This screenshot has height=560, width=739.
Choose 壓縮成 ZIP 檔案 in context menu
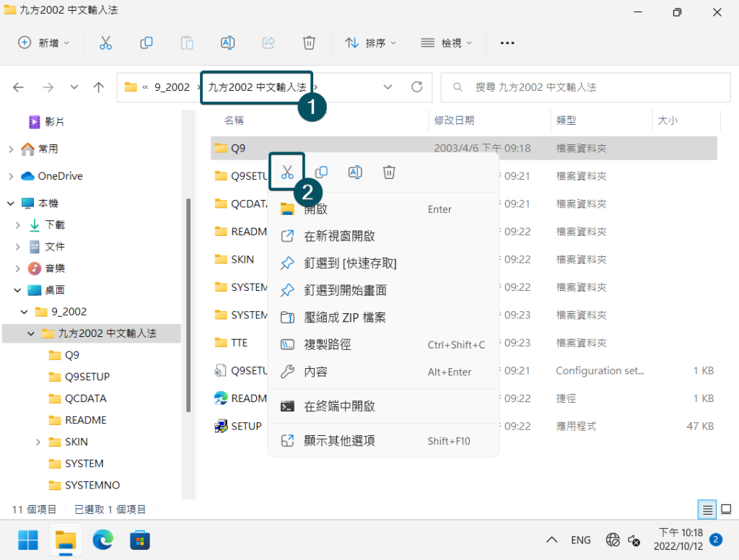tap(382, 318)
